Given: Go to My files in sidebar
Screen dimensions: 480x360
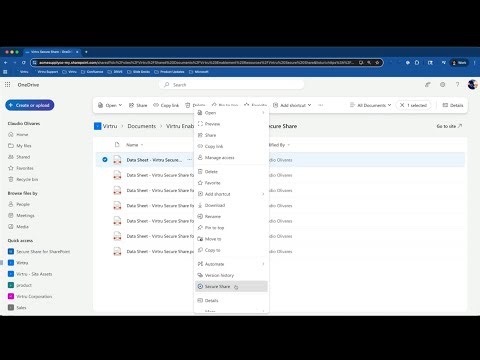Looking at the screenshot, I should pyautogui.click(x=20, y=146).
